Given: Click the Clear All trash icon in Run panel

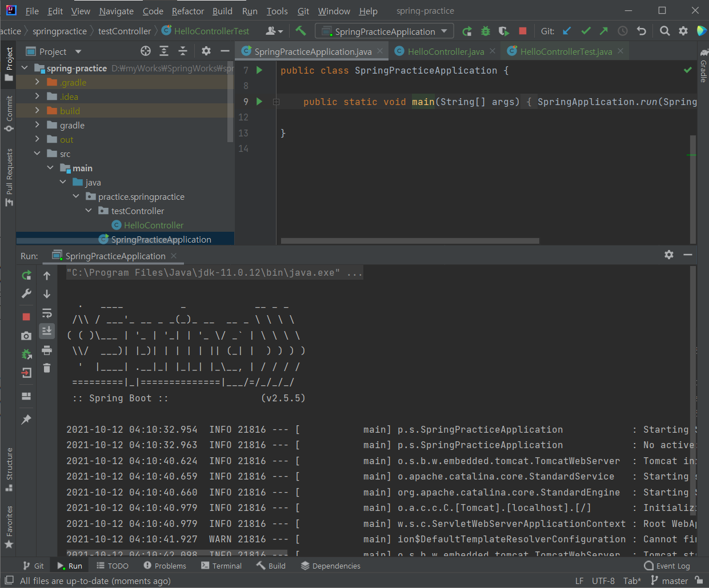Looking at the screenshot, I should click(x=47, y=368).
